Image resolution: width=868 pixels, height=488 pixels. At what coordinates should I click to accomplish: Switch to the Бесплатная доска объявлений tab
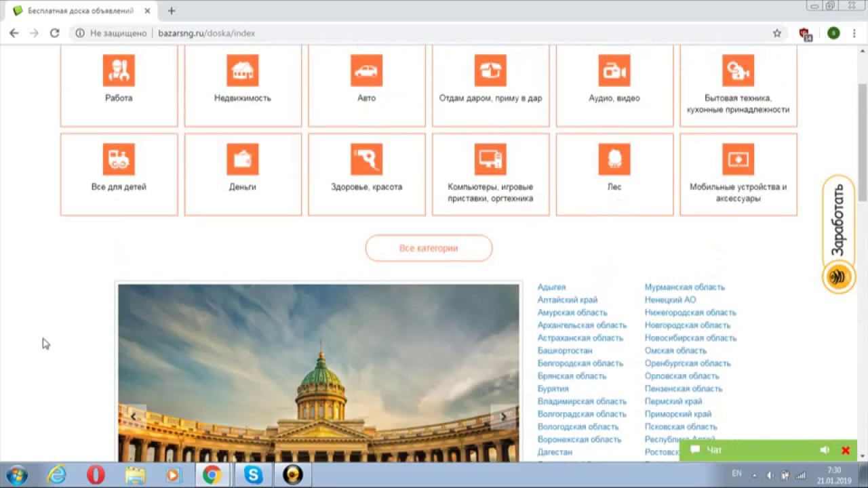click(x=80, y=11)
